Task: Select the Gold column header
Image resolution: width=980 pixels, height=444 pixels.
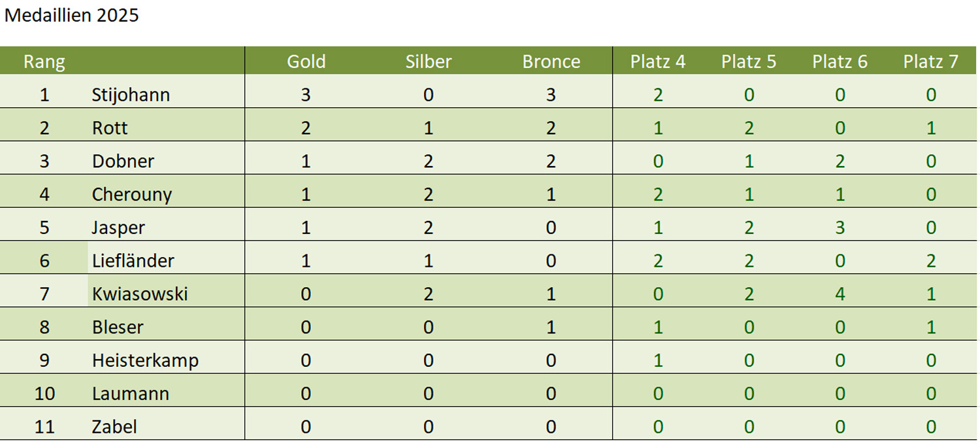Action: click(x=306, y=61)
